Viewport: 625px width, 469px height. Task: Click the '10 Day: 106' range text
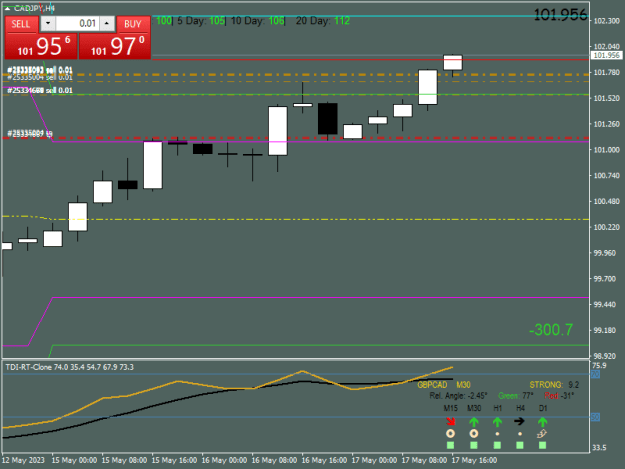pos(257,21)
